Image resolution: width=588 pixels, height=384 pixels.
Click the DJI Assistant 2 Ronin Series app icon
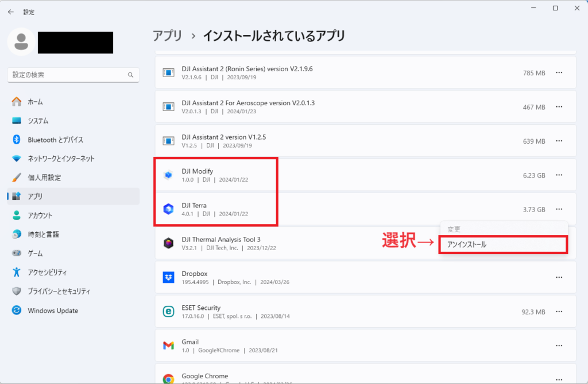point(168,73)
